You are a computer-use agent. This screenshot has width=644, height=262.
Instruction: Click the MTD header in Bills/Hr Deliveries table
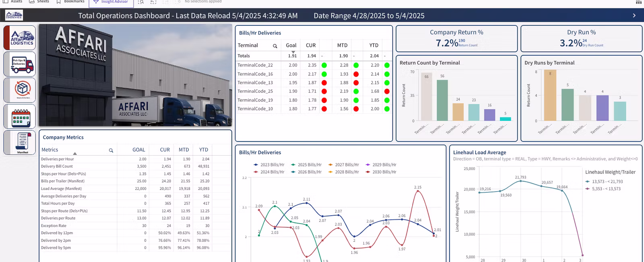342,46
